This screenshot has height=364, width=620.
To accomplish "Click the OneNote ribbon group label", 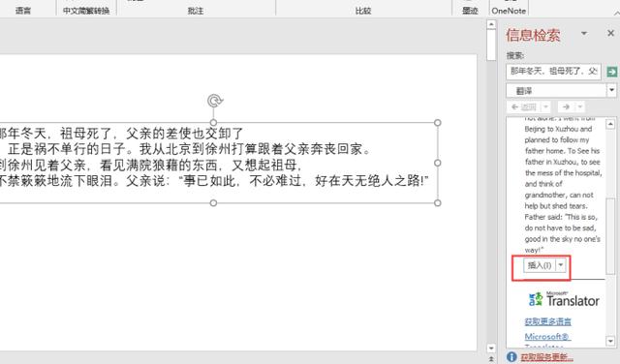I will point(509,11).
